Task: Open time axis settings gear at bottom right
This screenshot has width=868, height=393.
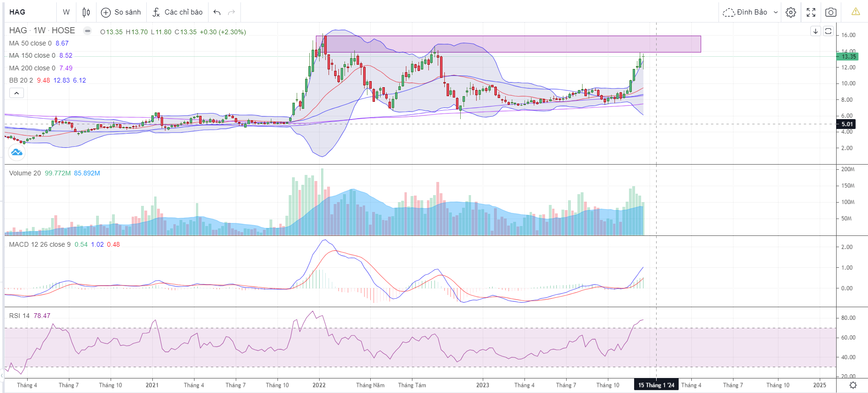Action: [853, 385]
